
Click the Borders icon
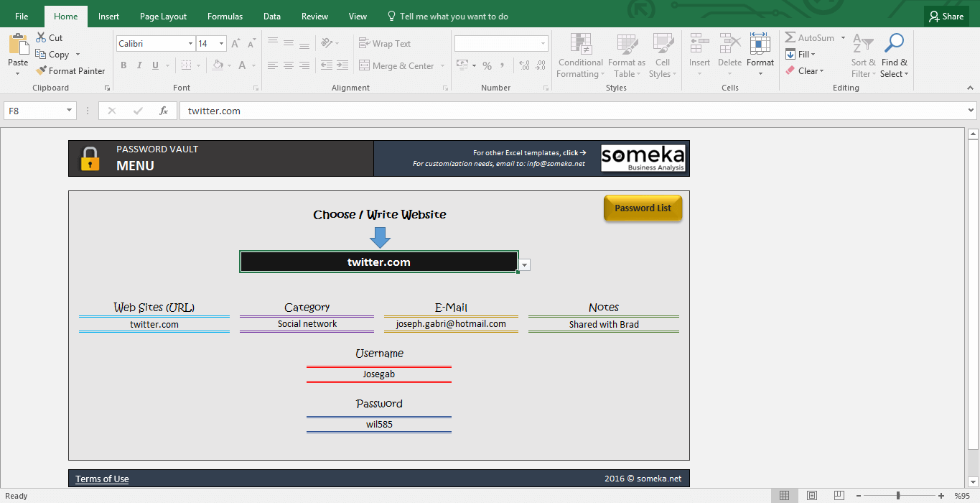tap(187, 65)
